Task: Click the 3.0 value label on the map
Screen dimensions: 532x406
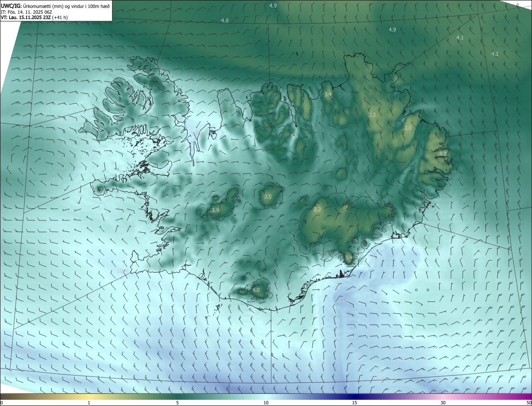Action: 408,128
